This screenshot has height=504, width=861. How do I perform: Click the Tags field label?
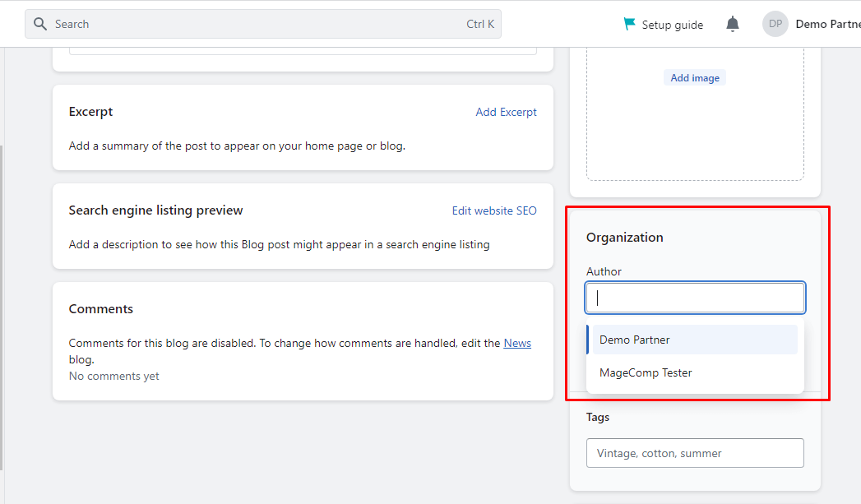598,417
